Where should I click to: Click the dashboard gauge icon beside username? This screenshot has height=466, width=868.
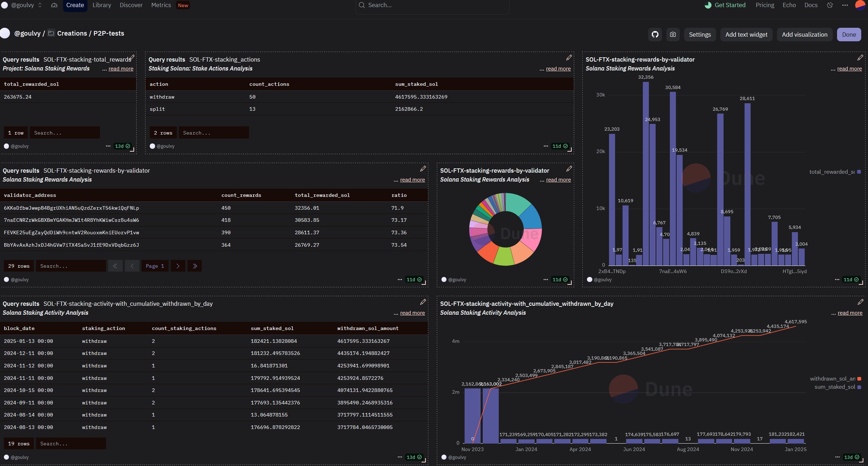click(54, 5)
